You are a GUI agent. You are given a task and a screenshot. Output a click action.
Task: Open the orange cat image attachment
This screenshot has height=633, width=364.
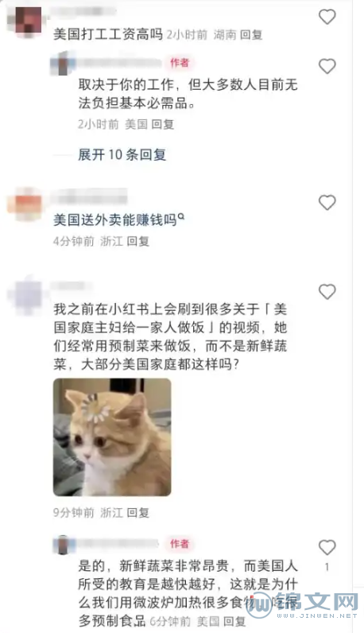pos(112,437)
